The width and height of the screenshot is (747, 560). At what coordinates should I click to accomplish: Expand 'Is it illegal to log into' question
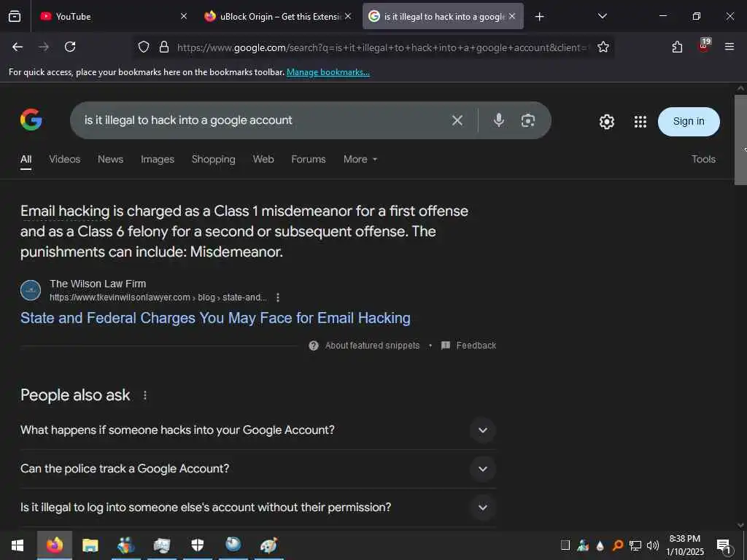258,507
